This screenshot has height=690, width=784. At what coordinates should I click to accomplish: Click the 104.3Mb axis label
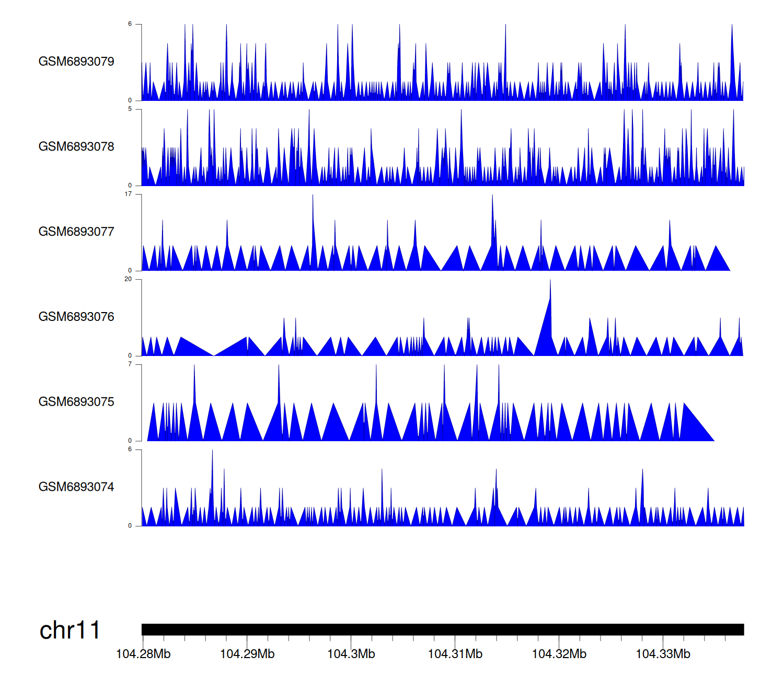pyautogui.click(x=351, y=654)
